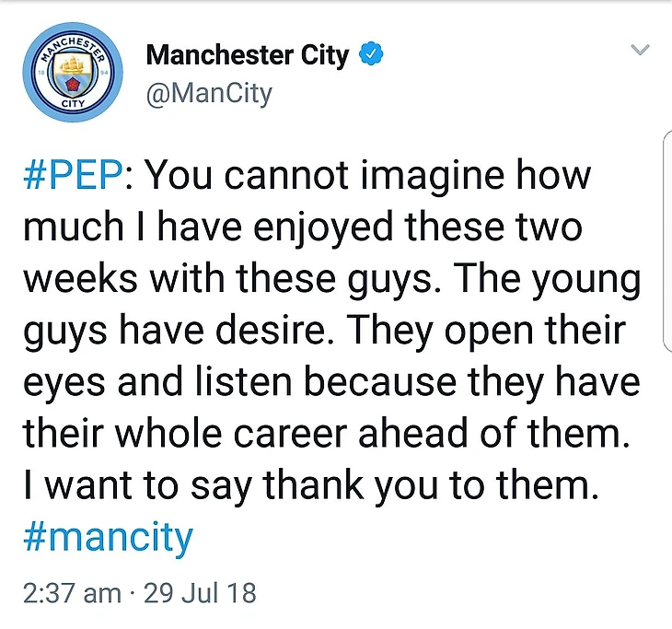Screen dimensions: 672x629
Task: Click the rounded panel edge at right
Action: [x=666, y=242]
